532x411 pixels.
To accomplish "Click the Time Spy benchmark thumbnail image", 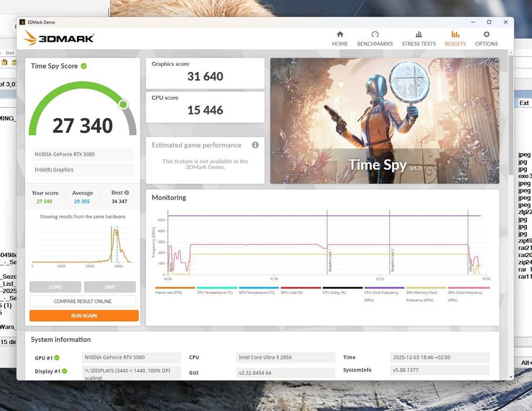I will [x=385, y=121].
